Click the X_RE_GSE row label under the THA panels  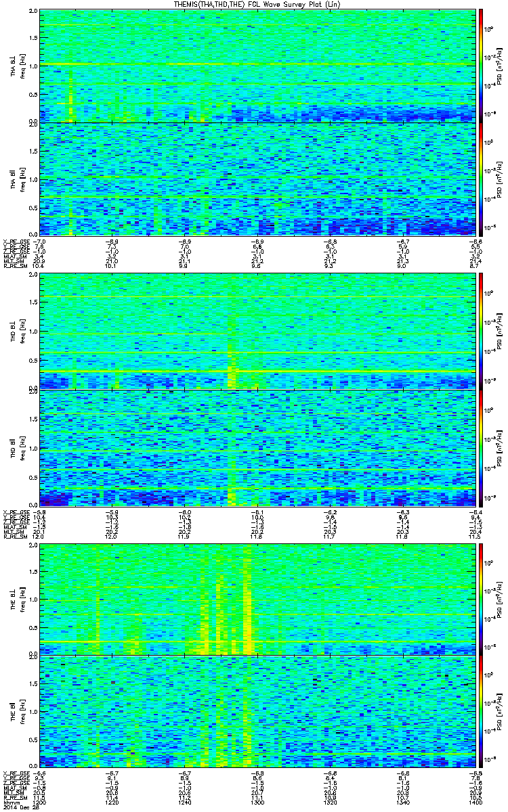pyautogui.click(x=18, y=242)
